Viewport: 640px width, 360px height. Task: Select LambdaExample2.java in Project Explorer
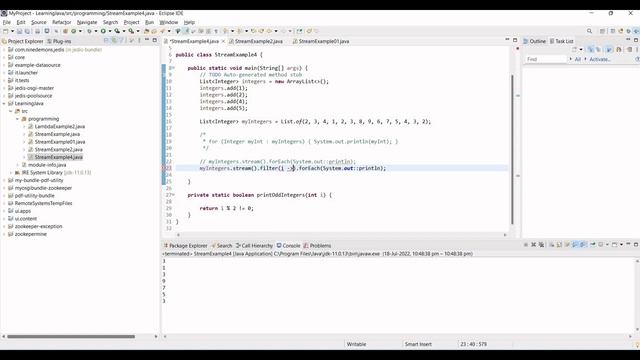click(60, 127)
